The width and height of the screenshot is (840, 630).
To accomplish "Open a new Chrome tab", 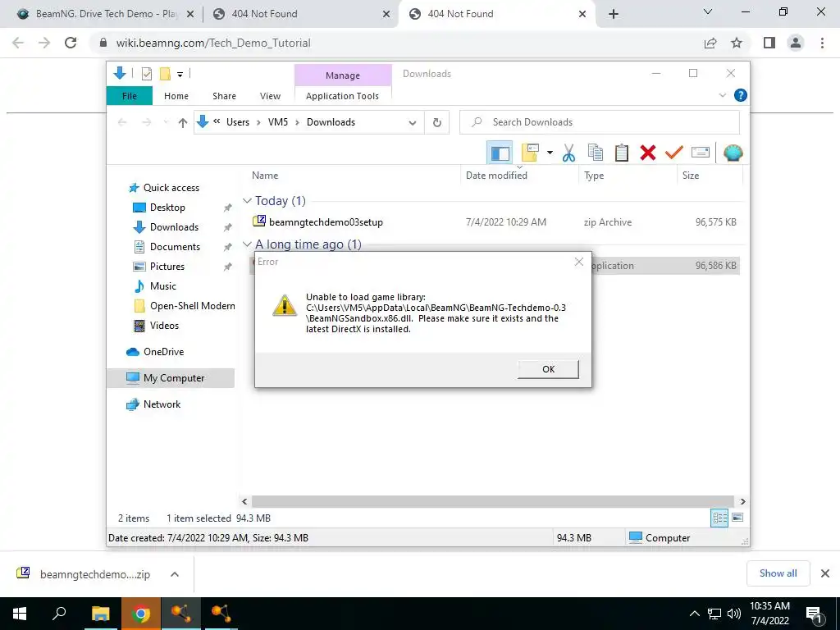I will point(614,14).
